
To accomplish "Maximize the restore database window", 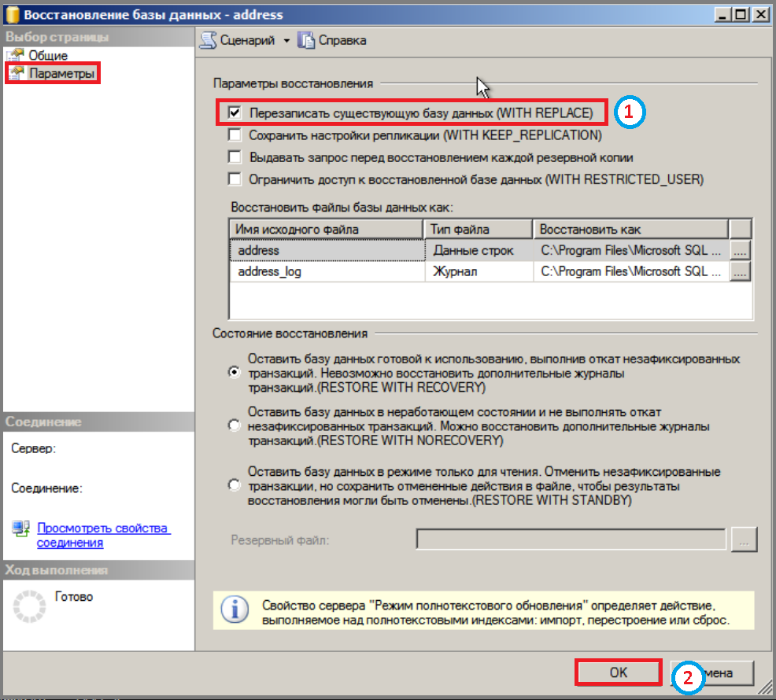I will click(741, 15).
